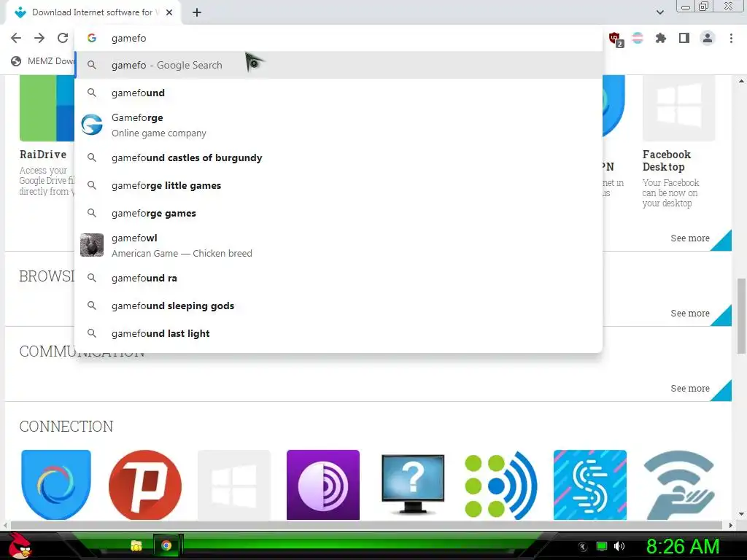Click the 8:26 AM taskbar clock
The width and height of the screenshot is (747, 560).
[x=683, y=546]
